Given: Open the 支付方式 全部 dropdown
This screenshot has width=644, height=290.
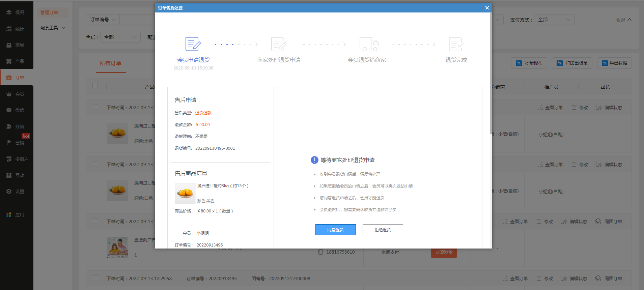Looking at the screenshot, I should coord(554,20).
